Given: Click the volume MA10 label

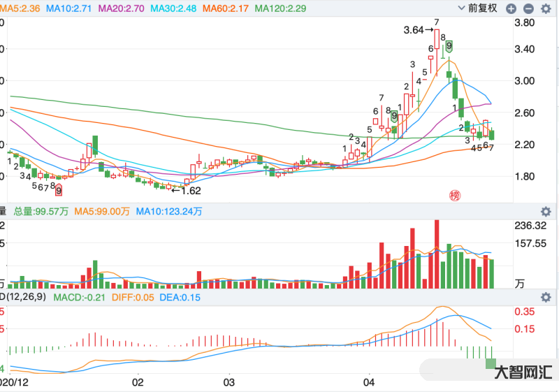Looking at the screenshot, I should click(x=169, y=211).
